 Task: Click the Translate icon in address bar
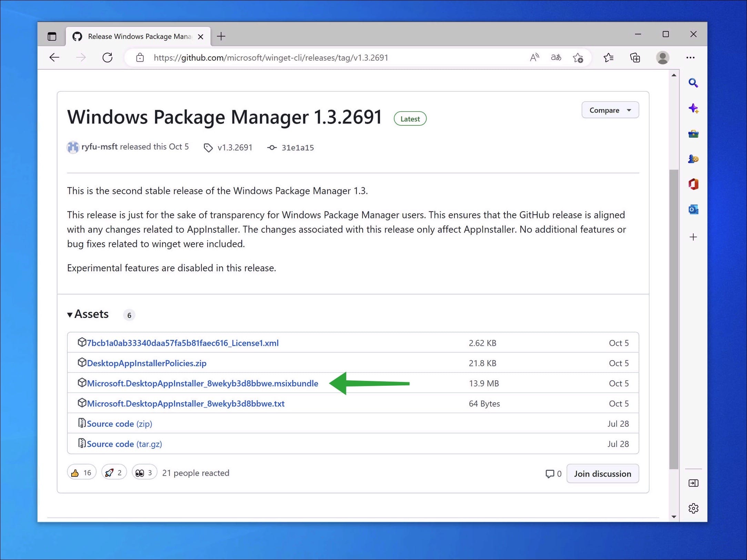pyautogui.click(x=556, y=58)
